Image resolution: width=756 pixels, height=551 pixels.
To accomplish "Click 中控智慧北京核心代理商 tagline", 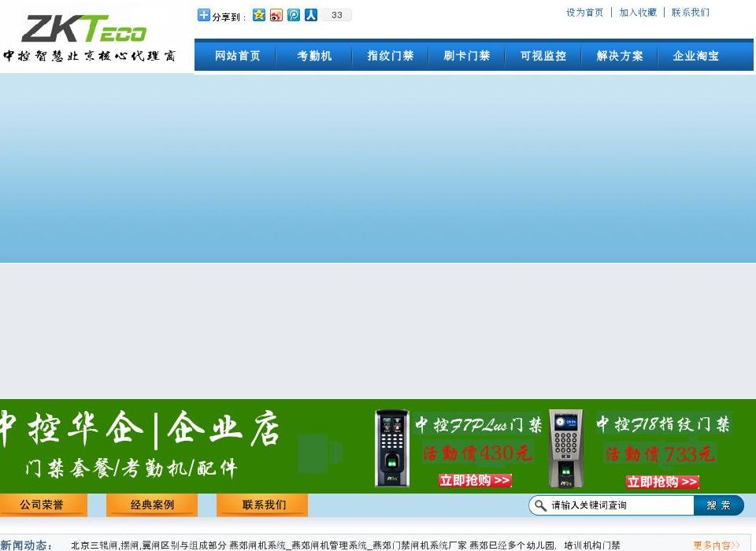I will 90,56.
